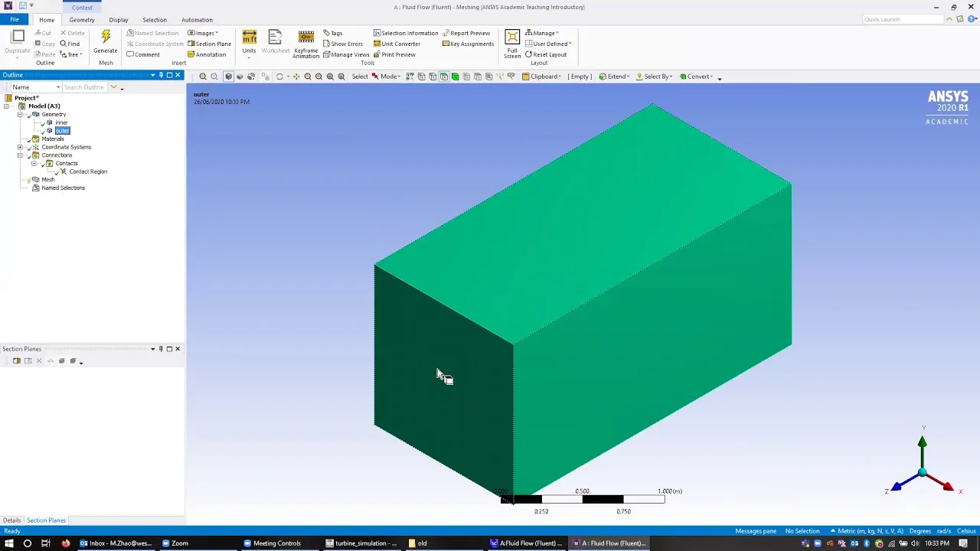Select Named Selections in Outline tree
Viewport: 980px width, 551px height.
63,188
